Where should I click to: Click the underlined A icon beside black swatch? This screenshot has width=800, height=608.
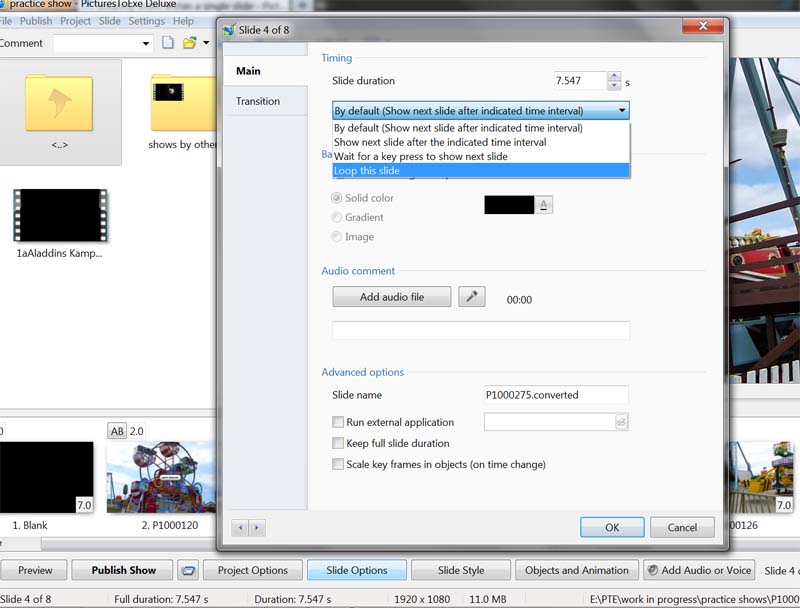click(x=544, y=205)
